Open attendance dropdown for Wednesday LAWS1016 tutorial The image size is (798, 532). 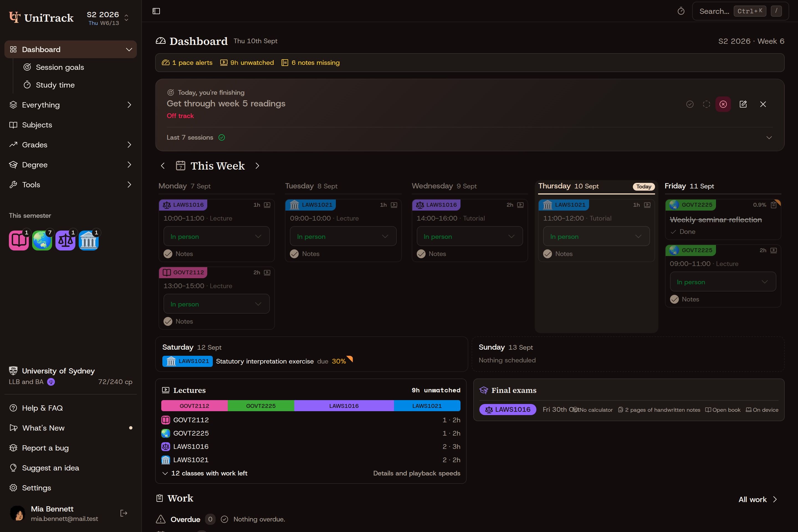(x=470, y=236)
